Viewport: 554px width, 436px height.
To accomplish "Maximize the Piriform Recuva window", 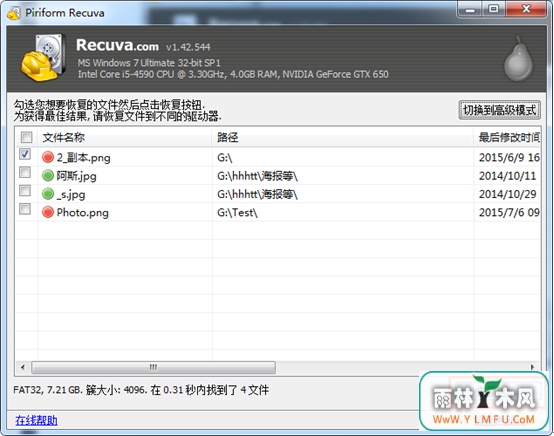I will coord(494,10).
